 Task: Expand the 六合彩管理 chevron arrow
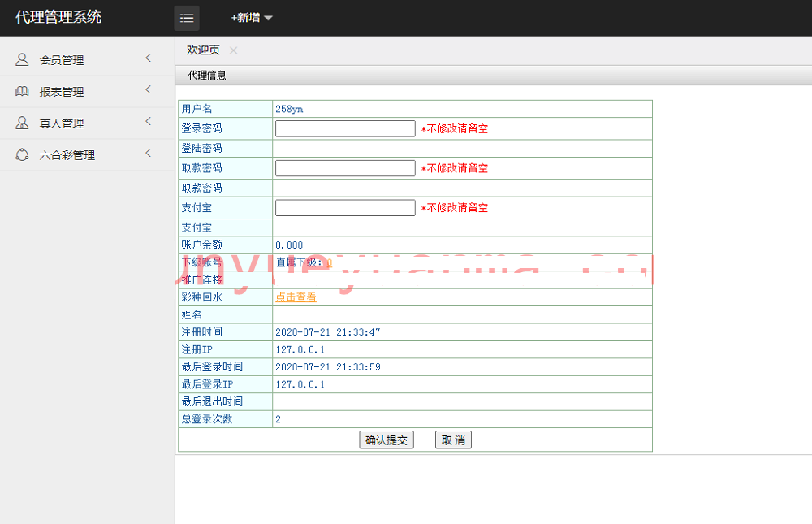[x=148, y=154]
